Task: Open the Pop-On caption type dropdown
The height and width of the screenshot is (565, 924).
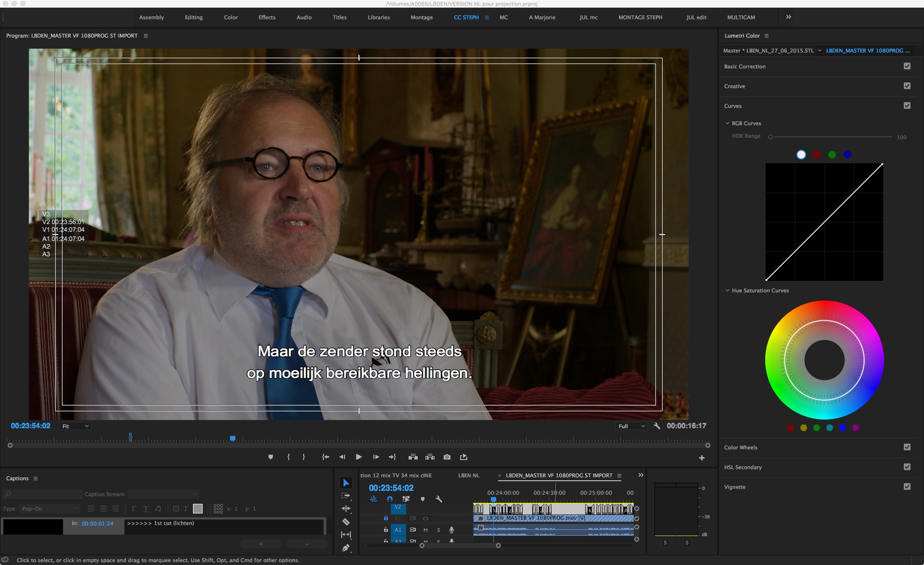Action: [49, 509]
